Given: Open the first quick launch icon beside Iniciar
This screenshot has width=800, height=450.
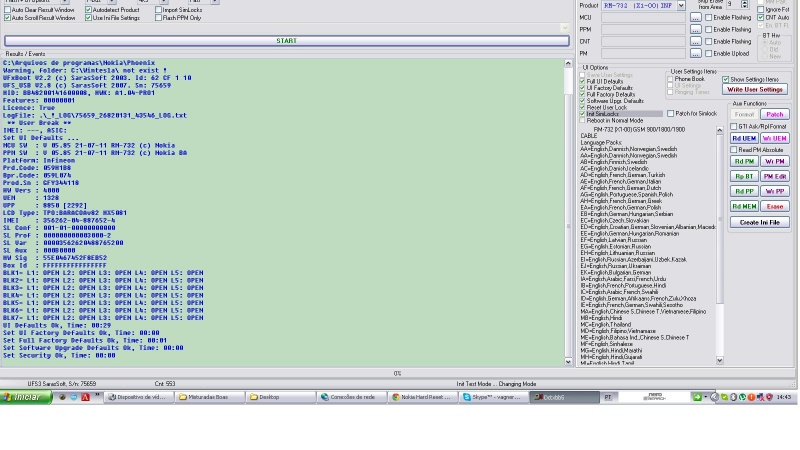Looking at the screenshot, I should [x=62, y=397].
